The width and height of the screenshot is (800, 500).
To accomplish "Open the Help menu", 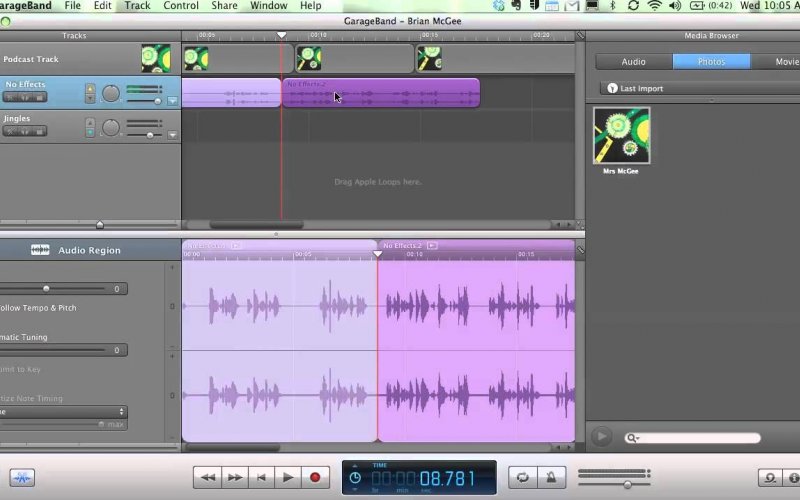I will pos(310,6).
